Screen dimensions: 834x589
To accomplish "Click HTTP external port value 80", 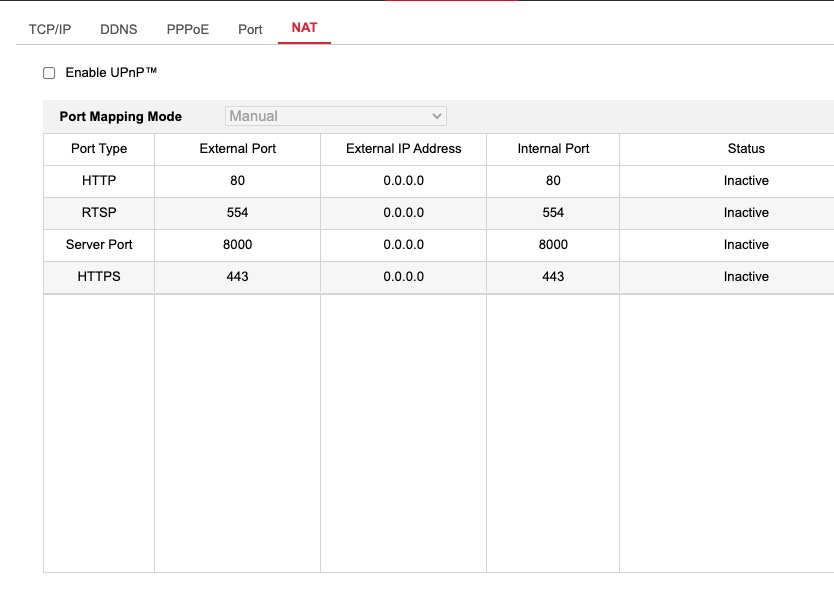I will pyautogui.click(x=237, y=181).
